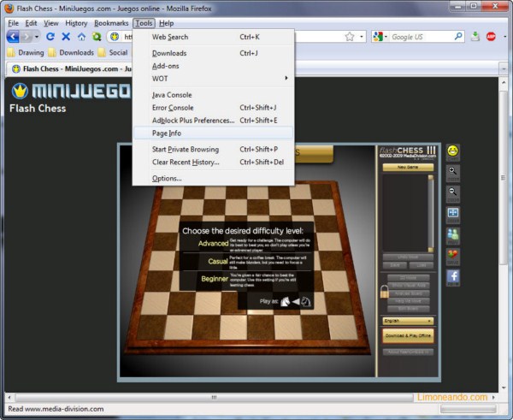Choose the black knight to play as
Image resolution: width=513 pixels, height=420 pixels.
(306, 301)
